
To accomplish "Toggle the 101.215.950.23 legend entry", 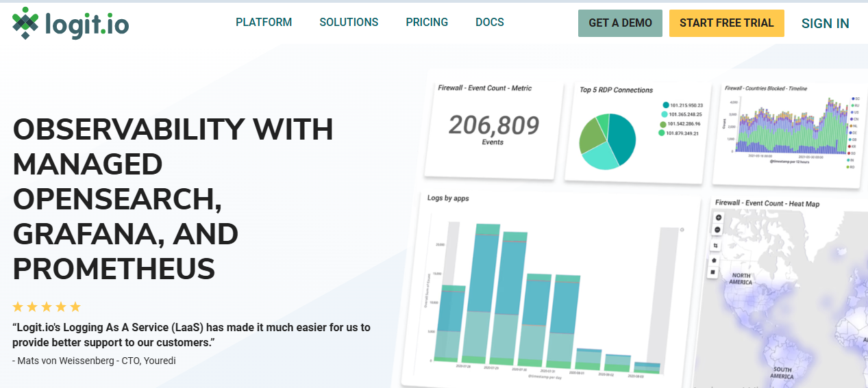I will (665, 105).
